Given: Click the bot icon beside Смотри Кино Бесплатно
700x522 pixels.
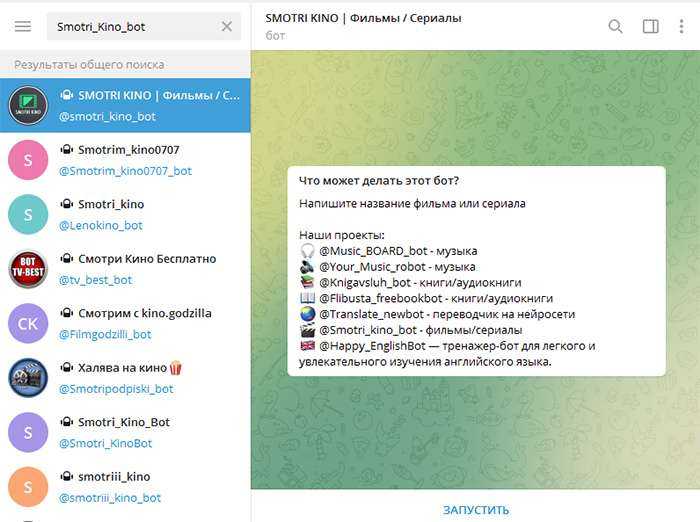Looking at the screenshot, I should [67, 259].
